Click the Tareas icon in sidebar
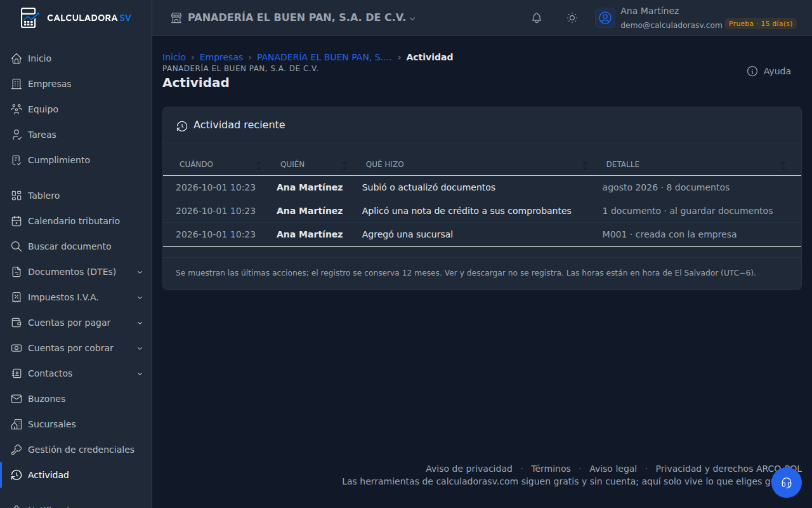Screen dimensions: 812x508 coord(16,135)
